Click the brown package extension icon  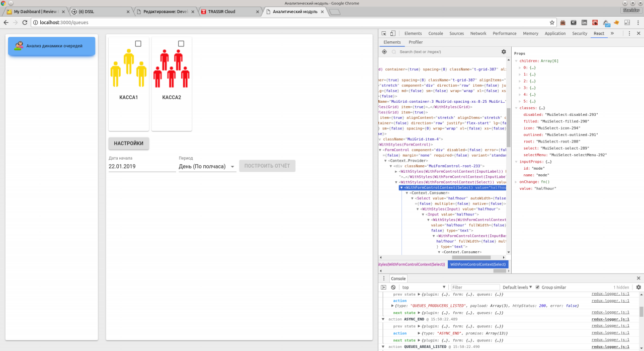[563, 23]
